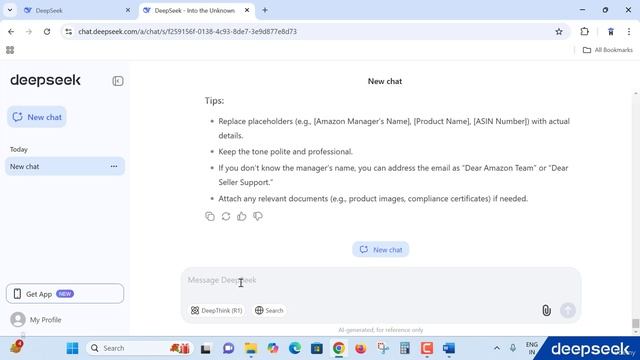640x360 pixels.
Task: View site information icon in address bar
Action: [x=69, y=31]
